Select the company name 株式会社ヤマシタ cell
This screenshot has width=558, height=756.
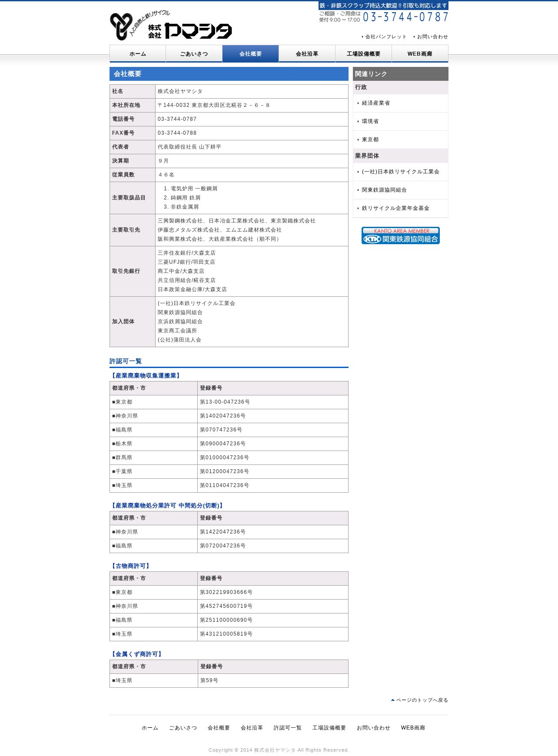coord(252,91)
